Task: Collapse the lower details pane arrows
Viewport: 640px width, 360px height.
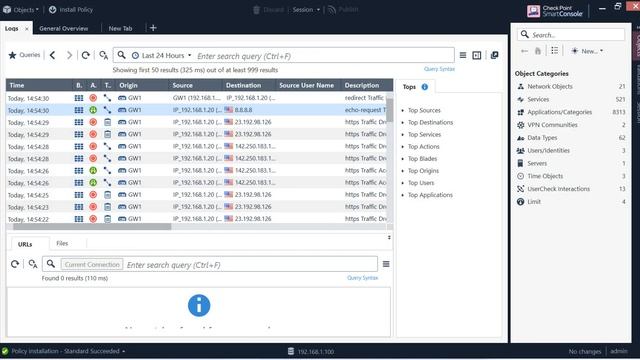Action: 389,238
